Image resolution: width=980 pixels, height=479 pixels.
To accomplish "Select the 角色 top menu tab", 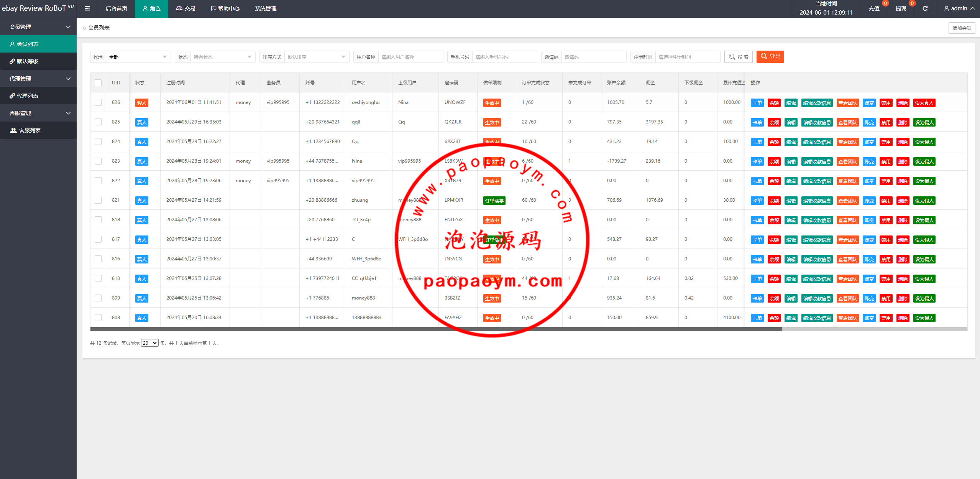I will (151, 8).
